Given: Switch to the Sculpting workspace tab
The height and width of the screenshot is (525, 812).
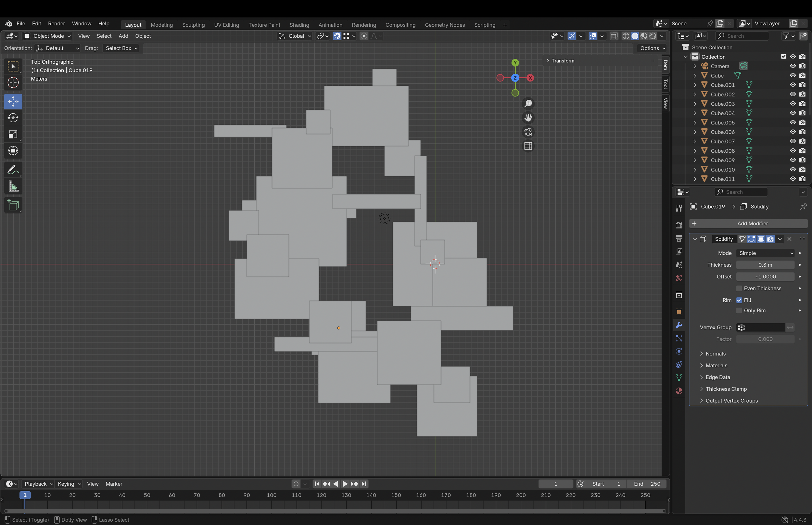Looking at the screenshot, I should coord(193,25).
